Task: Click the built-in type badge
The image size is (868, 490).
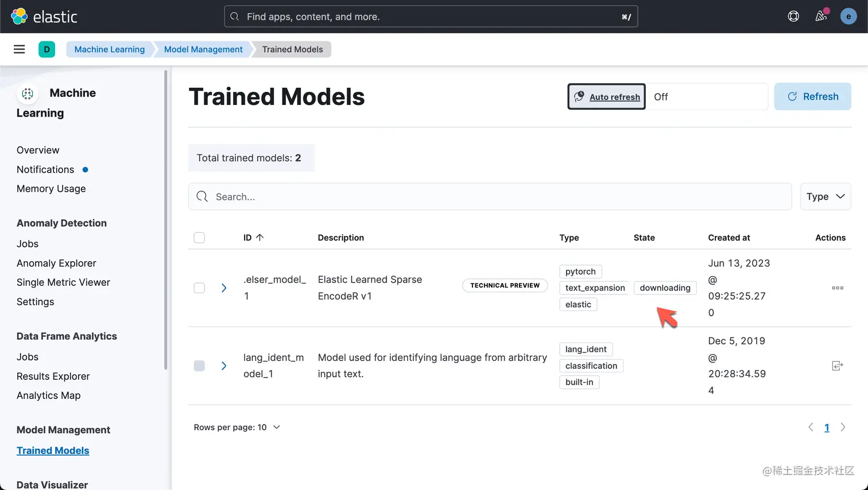Action: click(579, 382)
